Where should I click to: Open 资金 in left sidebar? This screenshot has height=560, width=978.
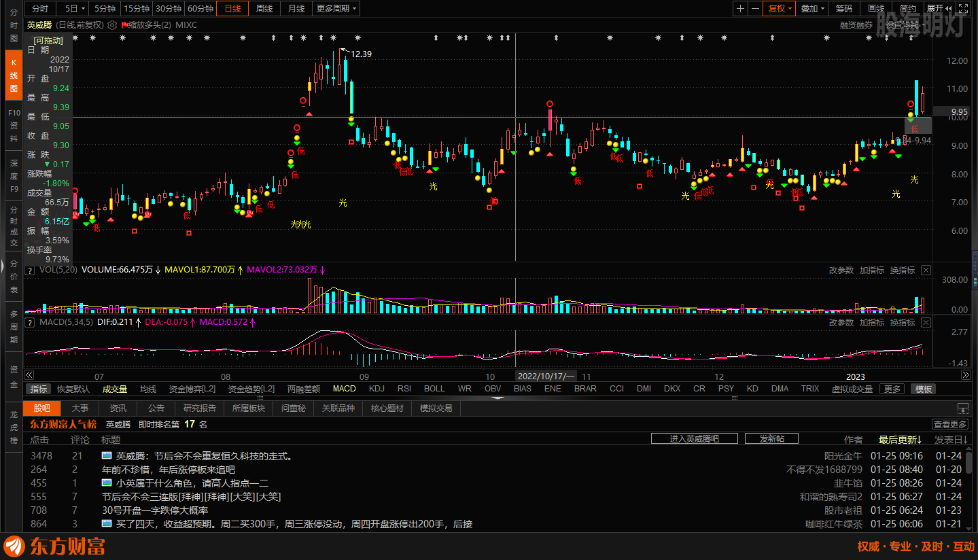pyautogui.click(x=14, y=377)
